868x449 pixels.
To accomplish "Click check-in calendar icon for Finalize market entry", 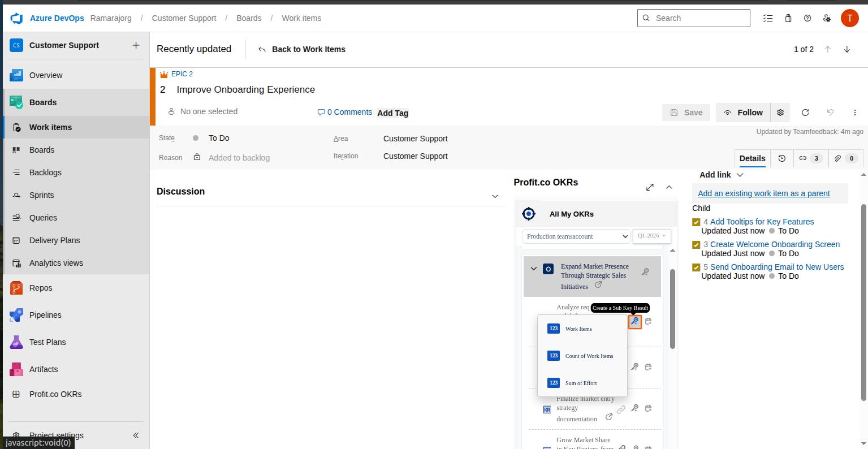I will [649, 408].
